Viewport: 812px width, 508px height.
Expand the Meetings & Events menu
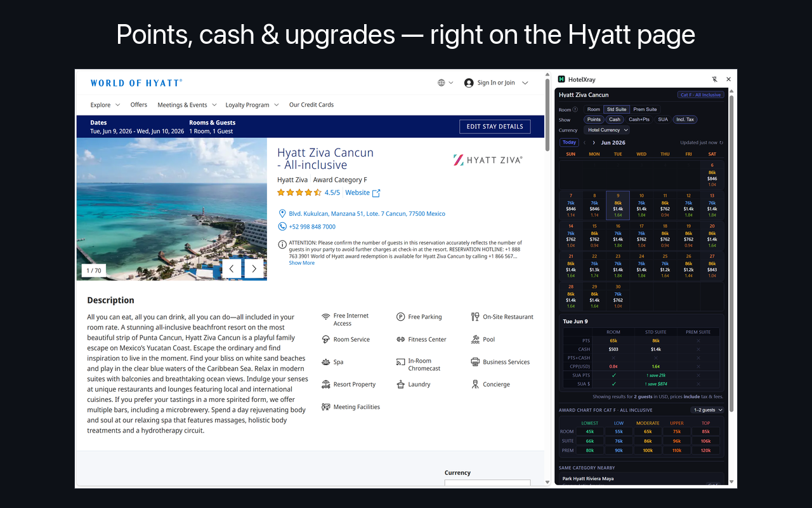[187, 105]
